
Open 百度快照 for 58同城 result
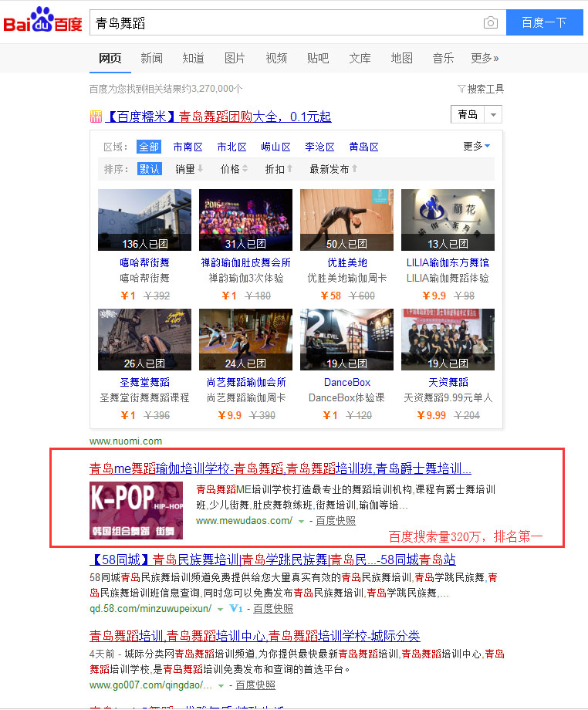(x=273, y=609)
